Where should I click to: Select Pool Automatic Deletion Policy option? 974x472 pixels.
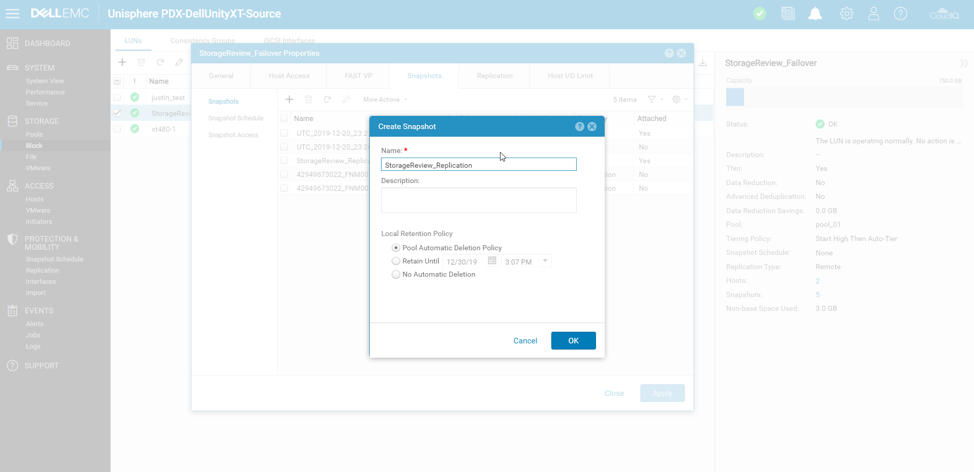click(396, 248)
